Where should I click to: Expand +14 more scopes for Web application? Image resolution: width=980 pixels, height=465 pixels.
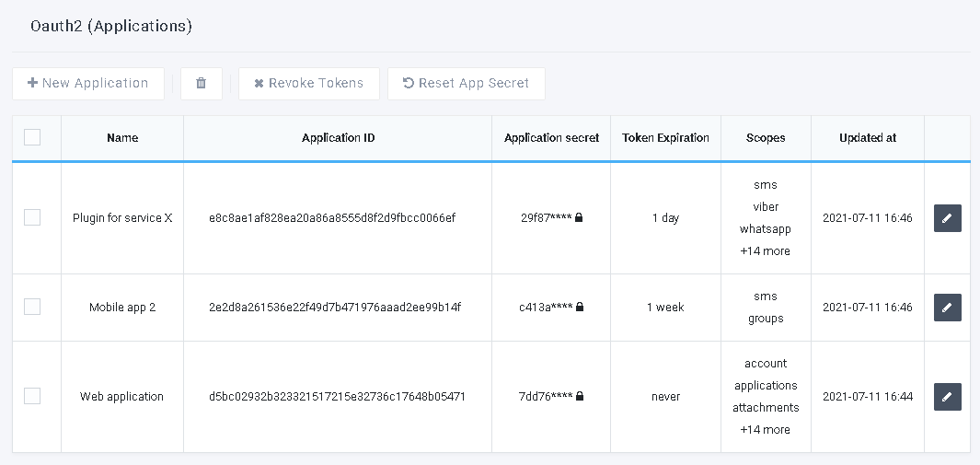click(x=765, y=430)
